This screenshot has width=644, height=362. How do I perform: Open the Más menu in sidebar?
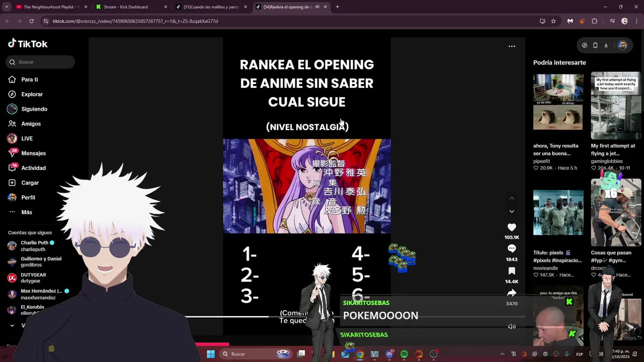26,212
